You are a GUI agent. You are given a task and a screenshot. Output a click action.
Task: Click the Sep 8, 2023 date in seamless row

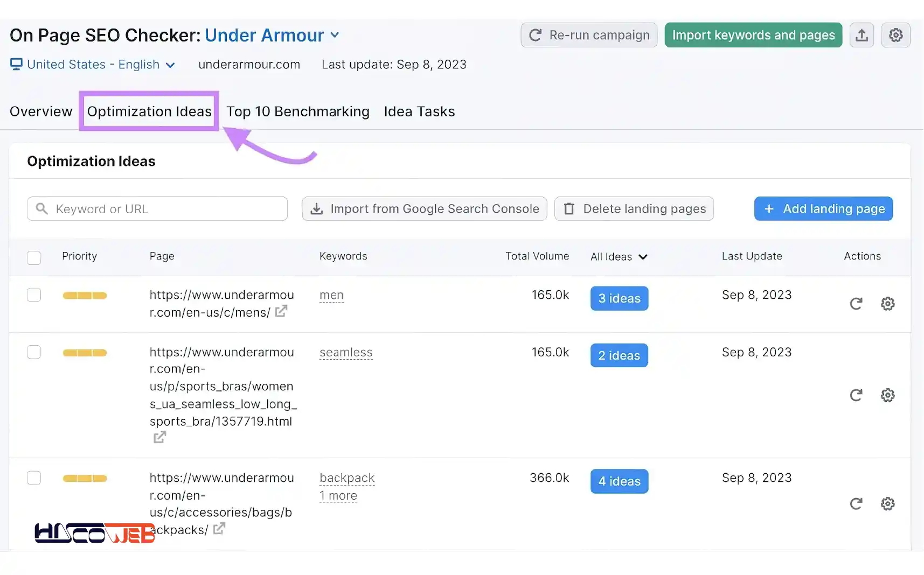coord(756,352)
